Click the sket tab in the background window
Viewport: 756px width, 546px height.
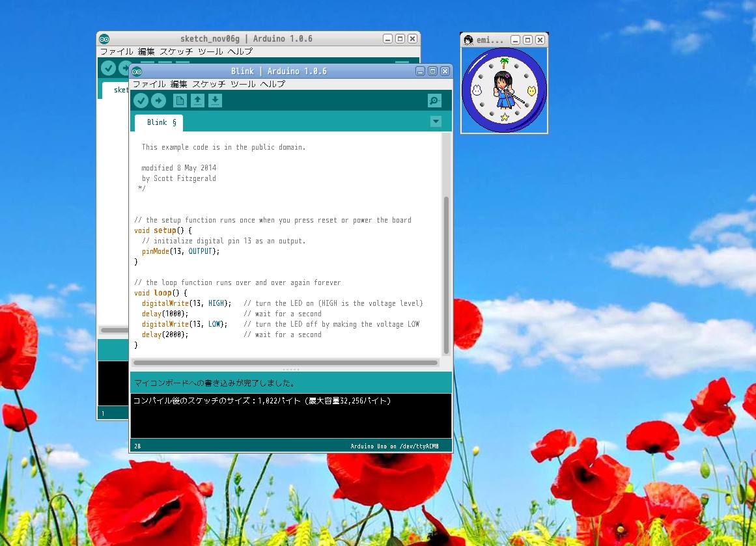click(x=120, y=90)
